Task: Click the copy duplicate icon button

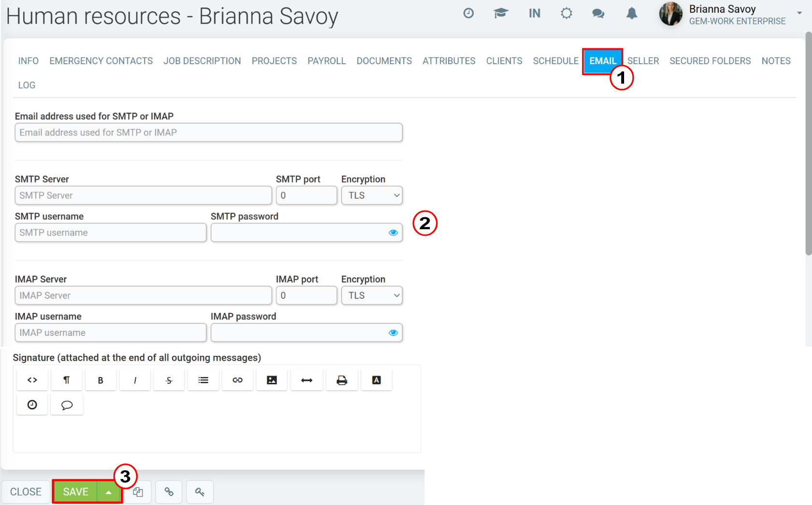Action: pos(138,492)
